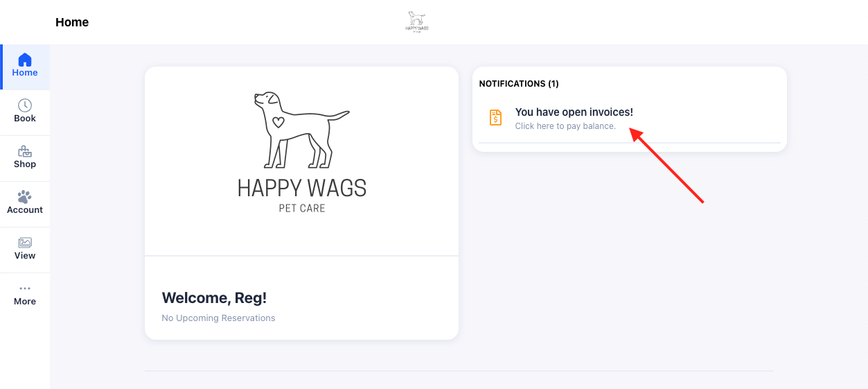Image resolution: width=868 pixels, height=389 pixels.
Task: Open the More menu label
Action: coord(25,302)
